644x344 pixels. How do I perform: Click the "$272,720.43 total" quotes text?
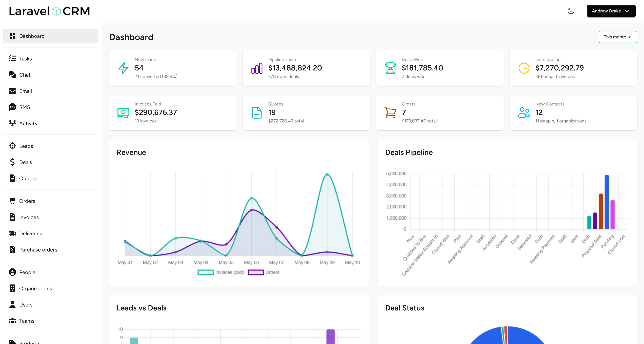pos(286,121)
